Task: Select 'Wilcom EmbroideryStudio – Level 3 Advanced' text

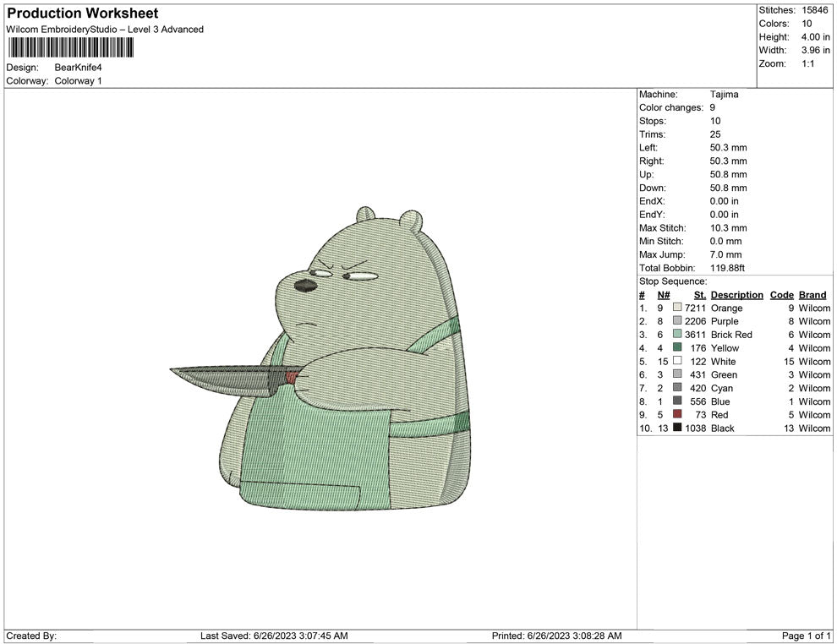Action: 105,30
